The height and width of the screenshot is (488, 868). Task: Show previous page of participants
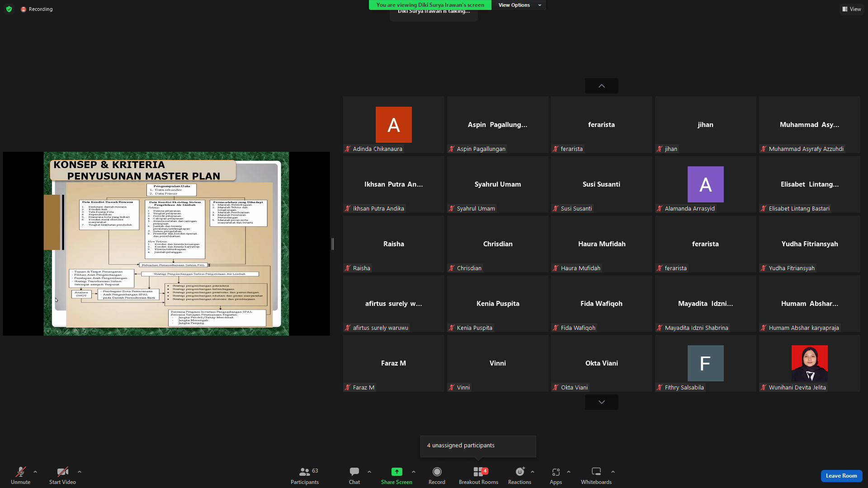601,86
